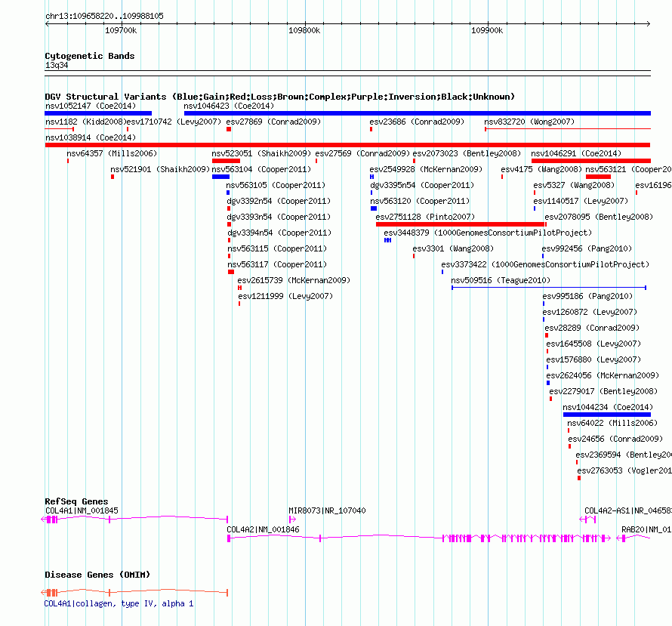This screenshot has height=626, width=672.
Task: Click the blue gain bar of nsv1044234
Action: 607,415
